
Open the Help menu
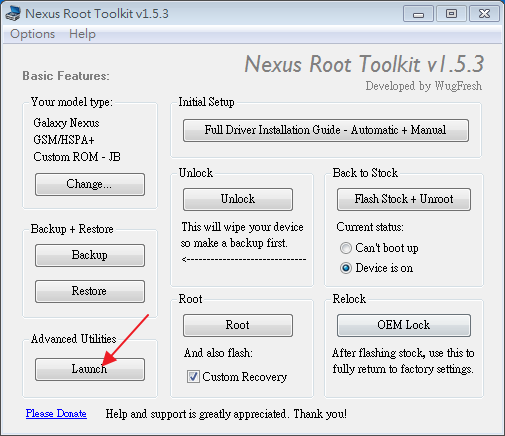click(82, 34)
